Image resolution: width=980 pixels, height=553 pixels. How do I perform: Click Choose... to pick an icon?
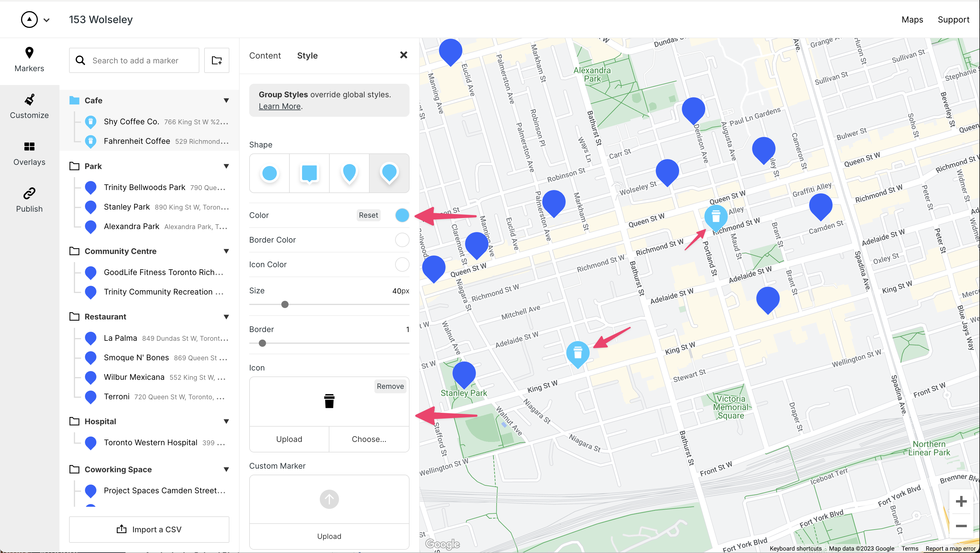coord(369,439)
